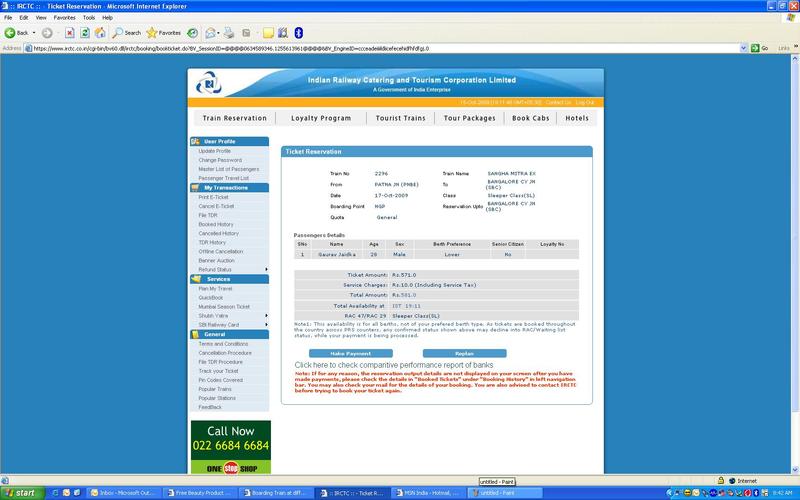Open the Loyalty Program tab
The width and height of the screenshot is (800, 500).
pyautogui.click(x=321, y=118)
